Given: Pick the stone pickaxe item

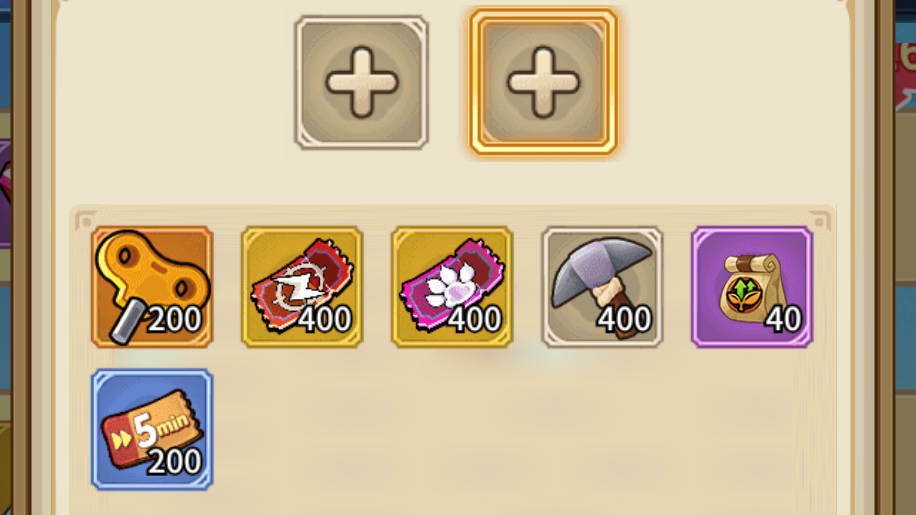Looking at the screenshot, I should 602,287.
